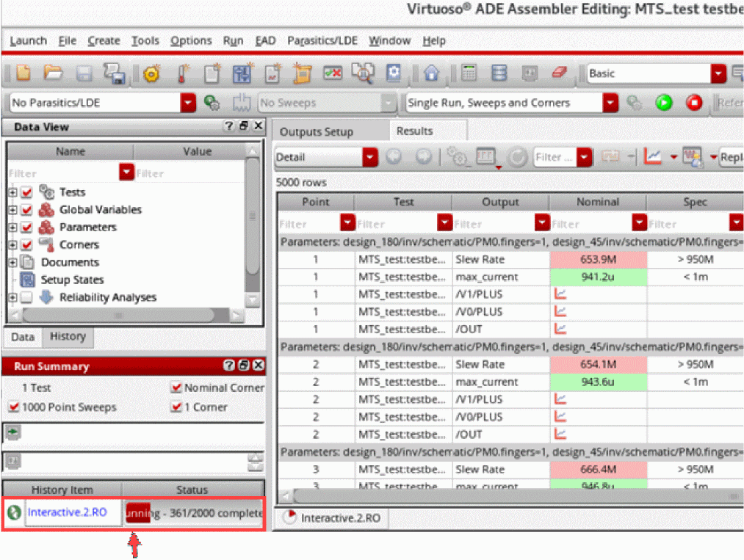Expand the Documents tree node

click(12, 262)
